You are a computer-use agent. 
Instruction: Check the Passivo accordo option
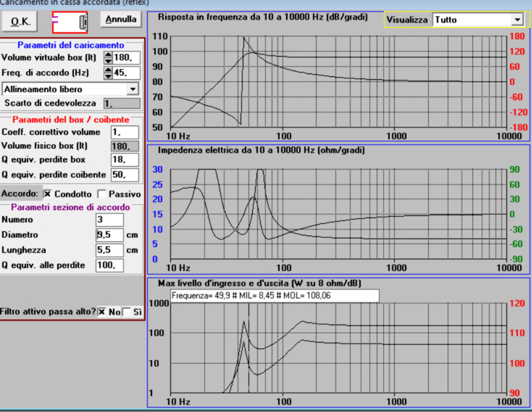point(102,194)
